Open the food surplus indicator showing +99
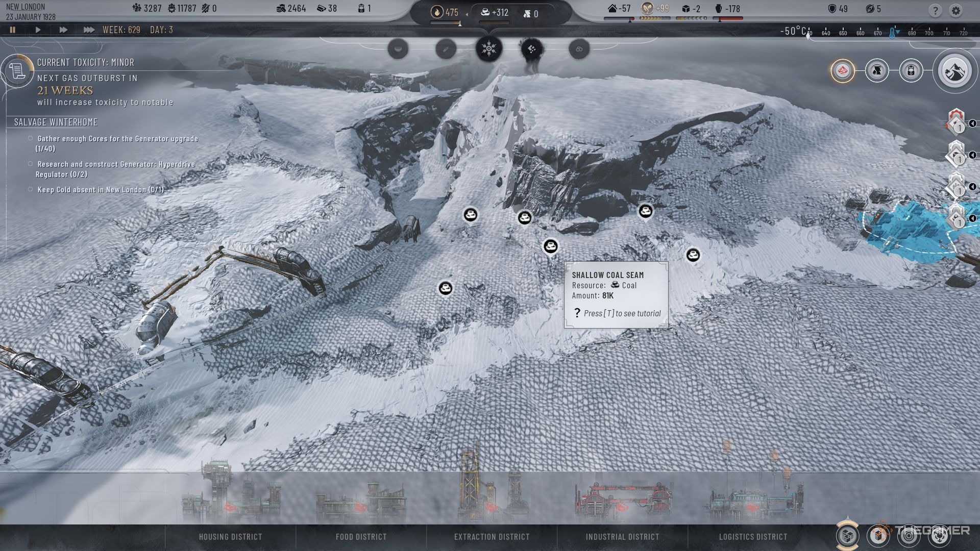The height and width of the screenshot is (551, 980). pyautogui.click(x=655, y=9)
